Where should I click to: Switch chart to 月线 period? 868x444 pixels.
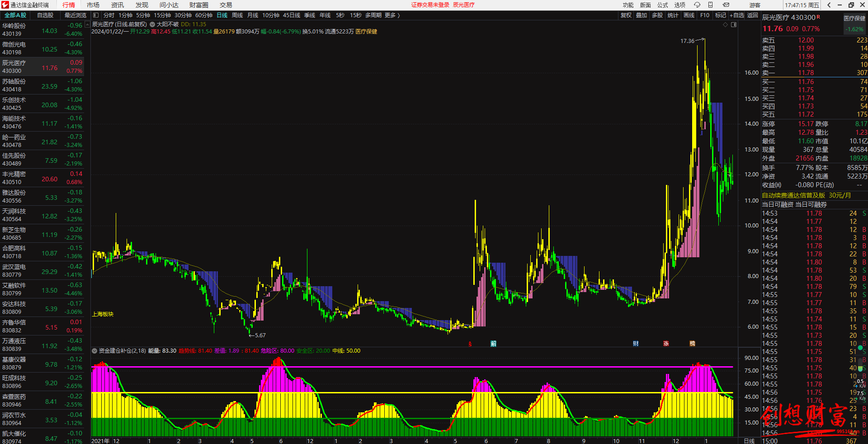(253, 15)
